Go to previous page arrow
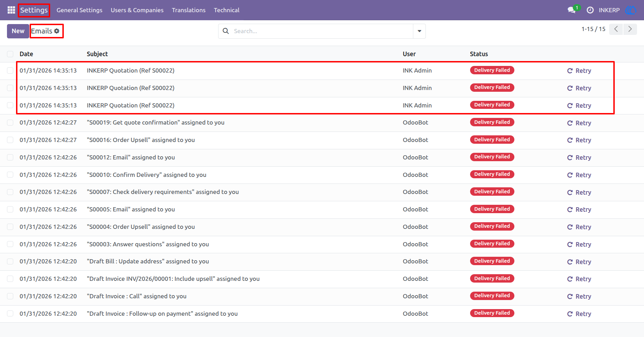The width and height of the screenshot is (644, 337). [616, 29]
